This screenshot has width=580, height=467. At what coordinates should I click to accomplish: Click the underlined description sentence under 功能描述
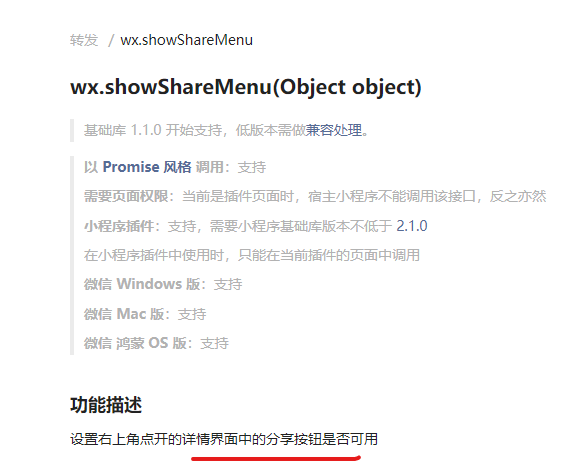(x=224, y=439)
